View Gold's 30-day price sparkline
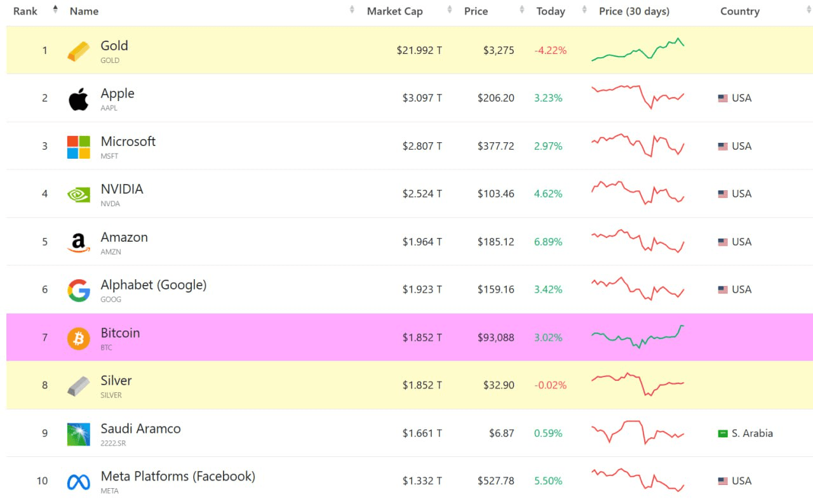Screen dimensions: 813x504 (638, 50)
